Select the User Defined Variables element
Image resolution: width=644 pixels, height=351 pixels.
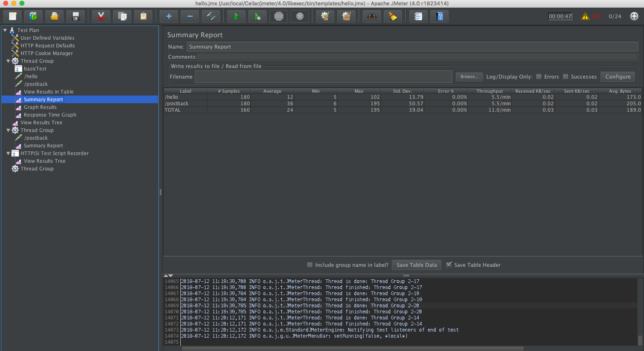(x=47, y=38)
